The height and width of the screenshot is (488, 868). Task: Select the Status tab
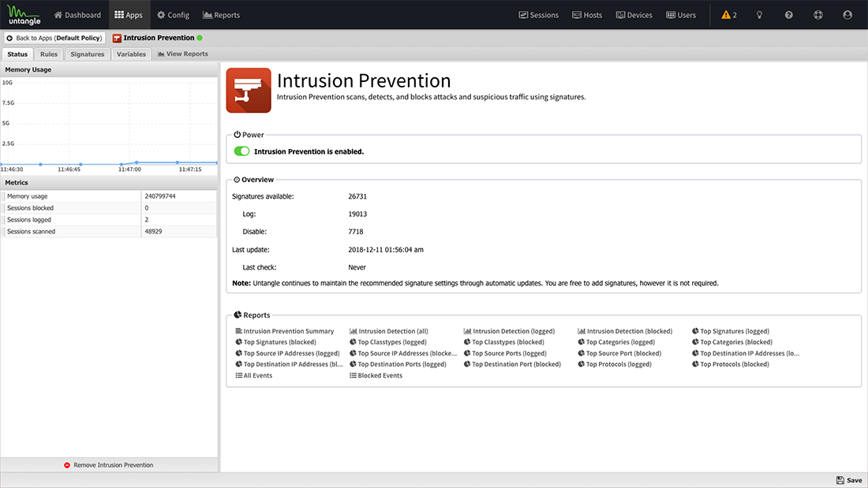coord(17,54)
